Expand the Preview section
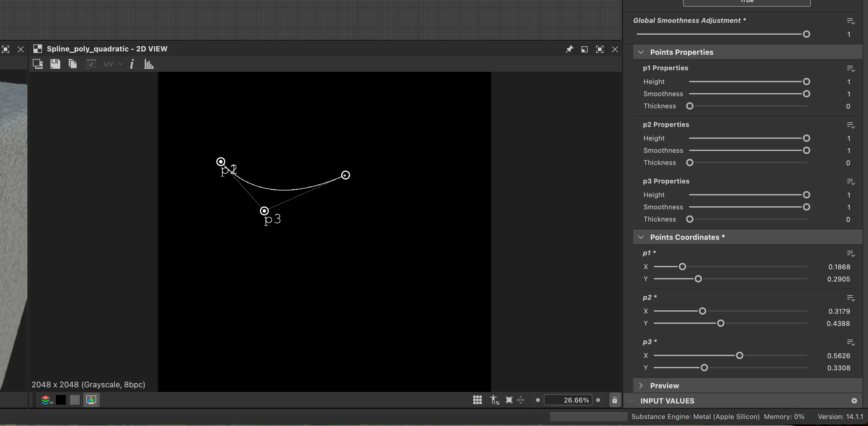This screenshot has height=426, width=868. tap(641, 386)
